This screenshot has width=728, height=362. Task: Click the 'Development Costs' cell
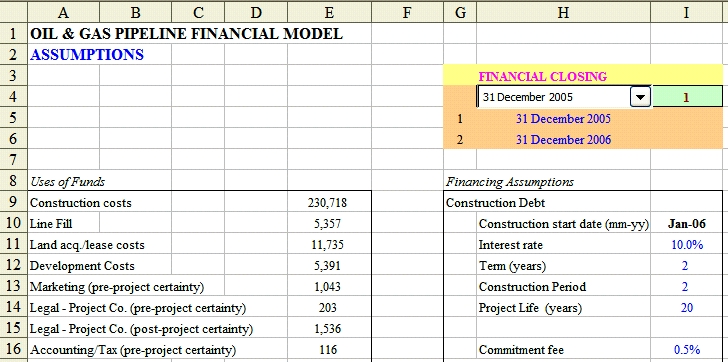(x=82, y=266)
